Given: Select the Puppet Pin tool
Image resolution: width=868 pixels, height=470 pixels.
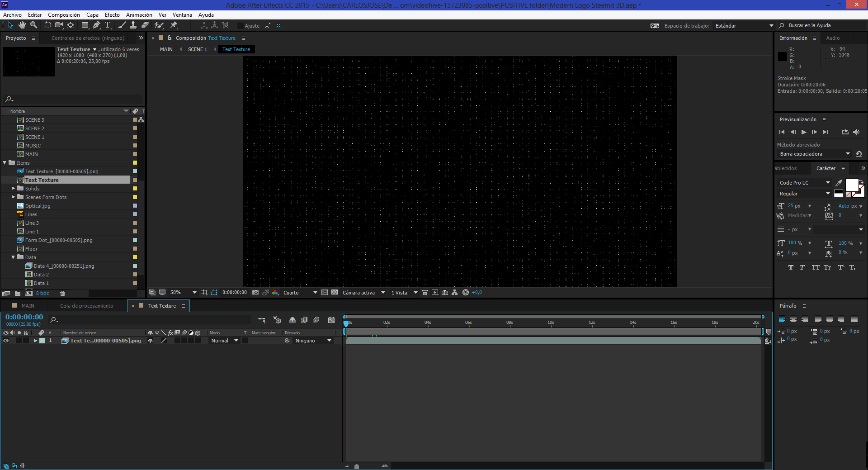Looking at the screenshot, I should pyautogui.click(x=174, y=25).
